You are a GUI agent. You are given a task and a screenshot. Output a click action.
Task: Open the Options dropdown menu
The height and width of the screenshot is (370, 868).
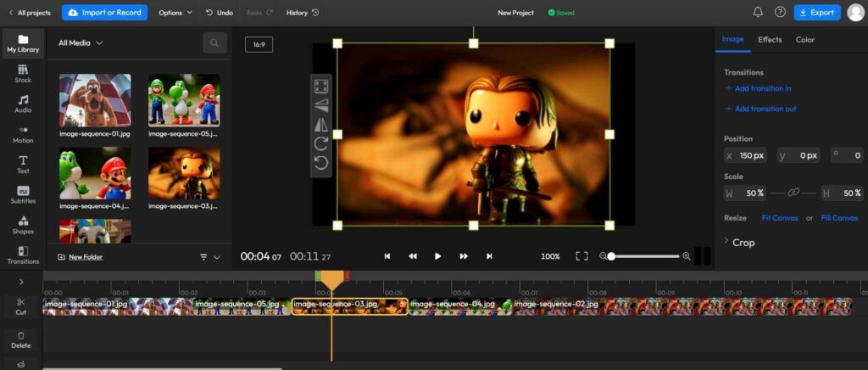point(175,12)
